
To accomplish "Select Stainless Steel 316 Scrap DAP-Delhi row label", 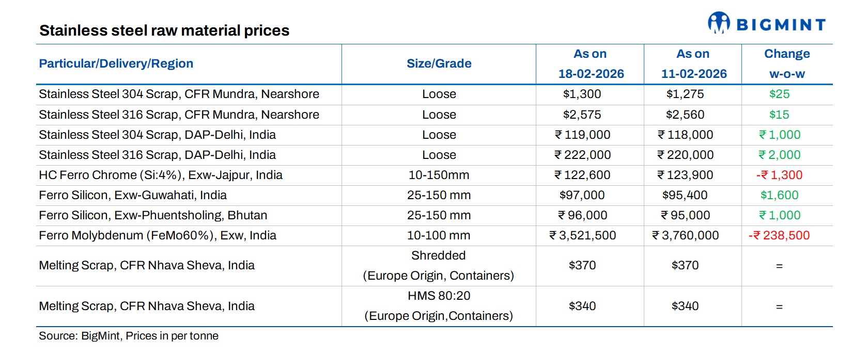I will pyautogui.click(x=157, y=155).
